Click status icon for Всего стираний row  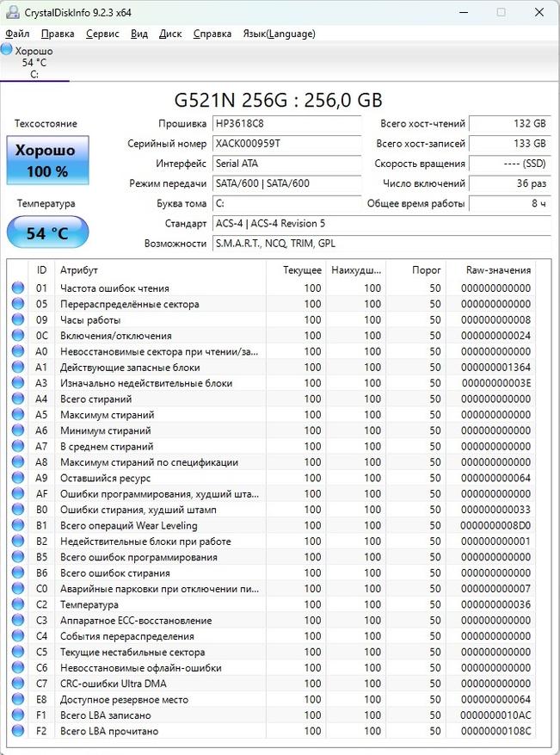18,399
